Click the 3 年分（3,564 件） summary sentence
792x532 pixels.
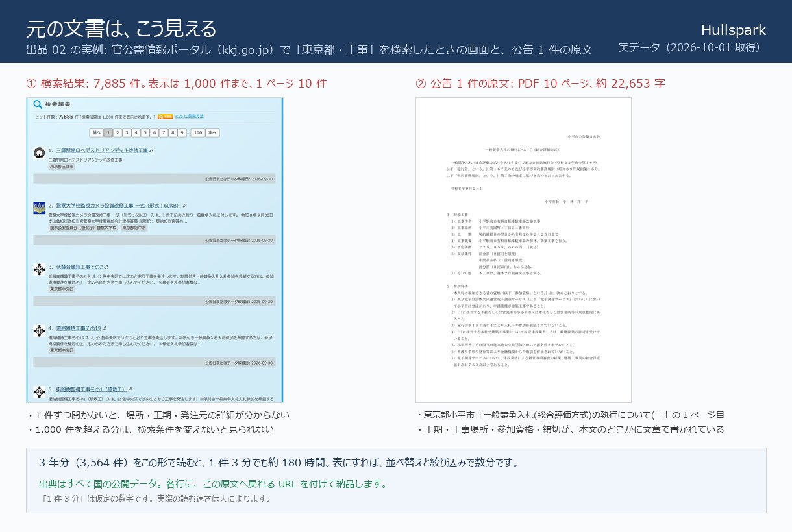(x=278, y=463)
